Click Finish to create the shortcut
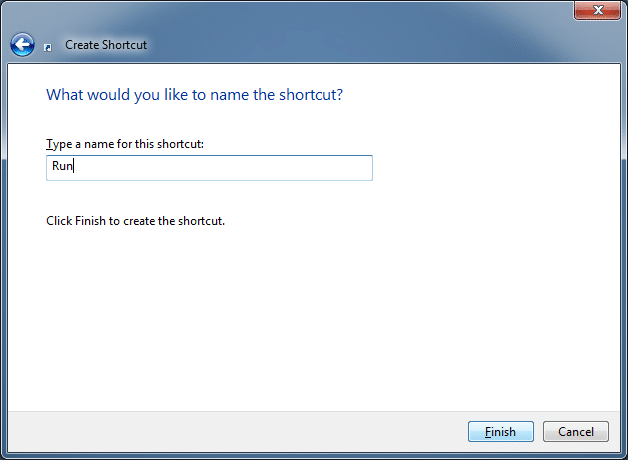 (501, 432)
